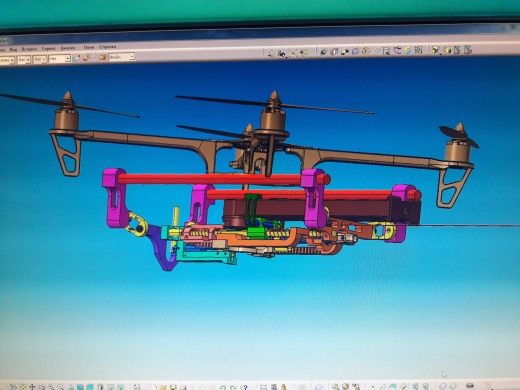Click the orange apply-material sphere icon

102,57
